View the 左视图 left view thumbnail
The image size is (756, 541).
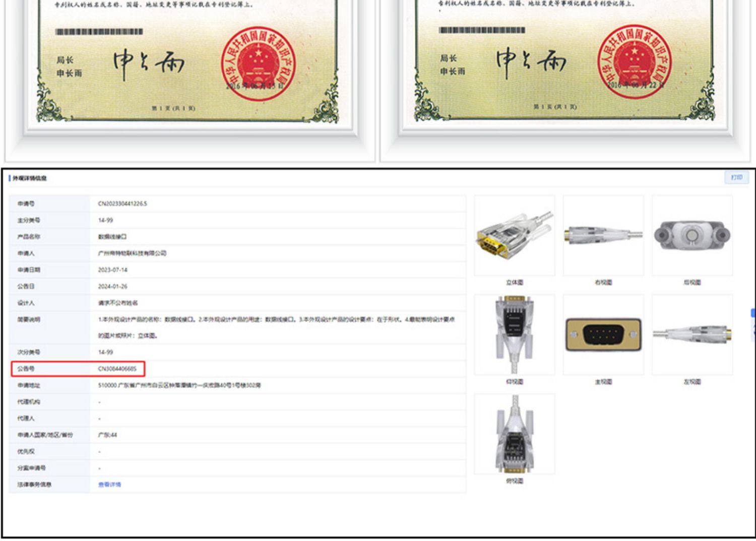[x=692, y=335]
